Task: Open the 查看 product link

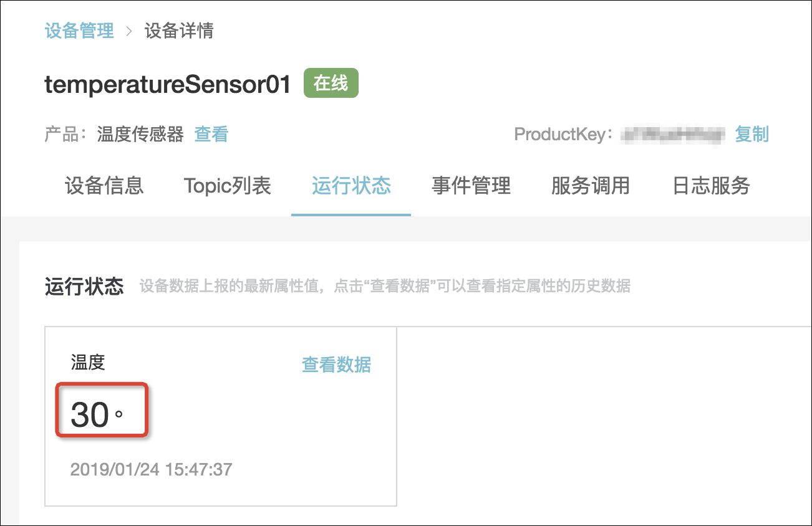Action: [211, 134]
